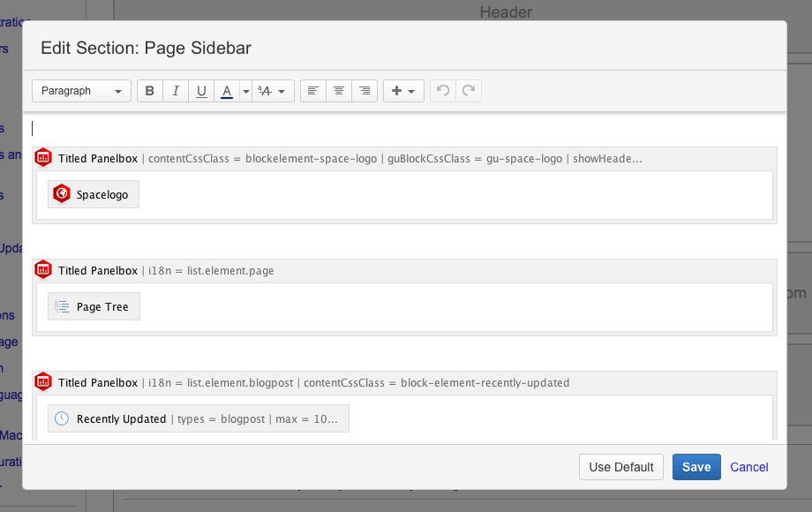Select center align

point(339,90)
